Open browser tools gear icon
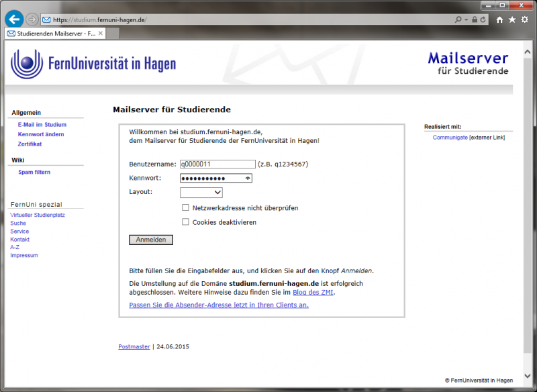Screen dimensions: 537x392 (x=525, y=19)
